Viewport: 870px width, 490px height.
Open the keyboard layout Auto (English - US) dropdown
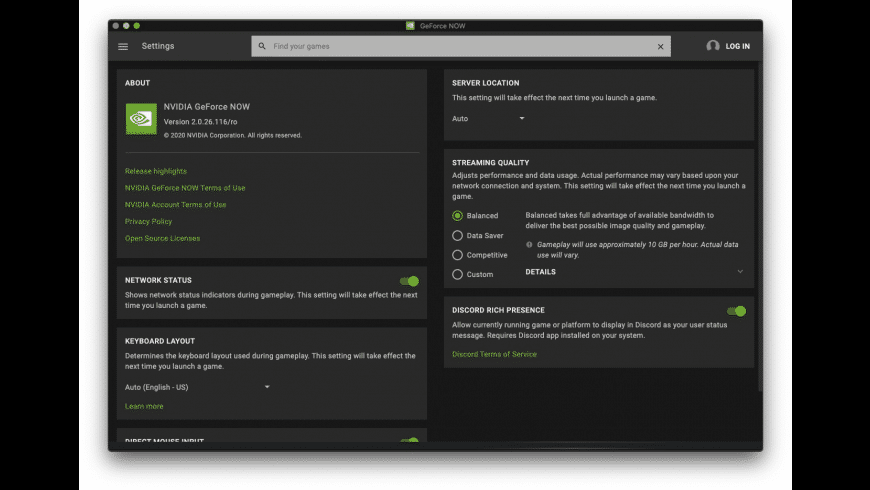point(198,387)
